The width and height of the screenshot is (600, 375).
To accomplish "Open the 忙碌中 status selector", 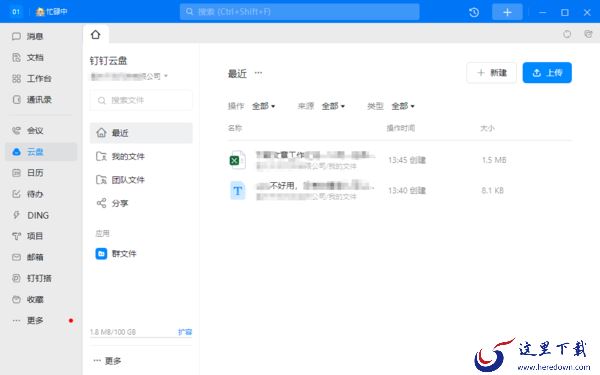I will [51, 12].
